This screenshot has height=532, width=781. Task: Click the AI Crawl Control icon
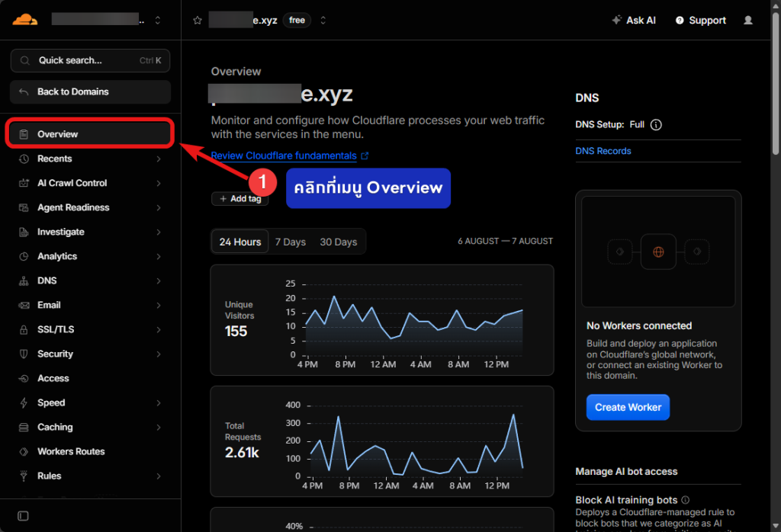[24, 183]
